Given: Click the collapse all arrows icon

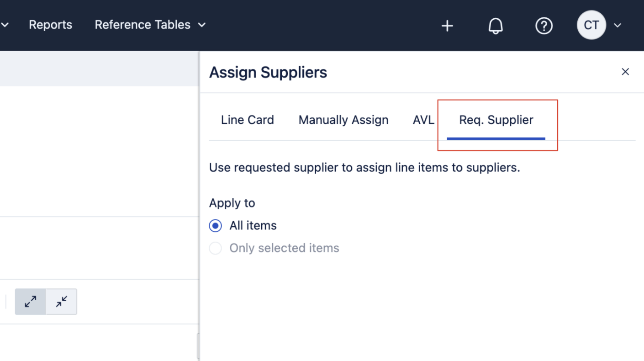Looking at the screenshot, I should click(61, 302).
